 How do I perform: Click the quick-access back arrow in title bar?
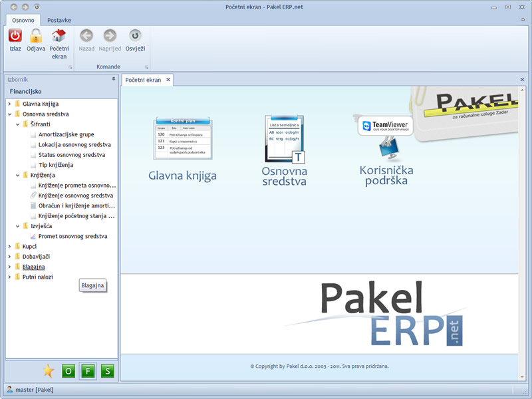click(x=14, y=7)
